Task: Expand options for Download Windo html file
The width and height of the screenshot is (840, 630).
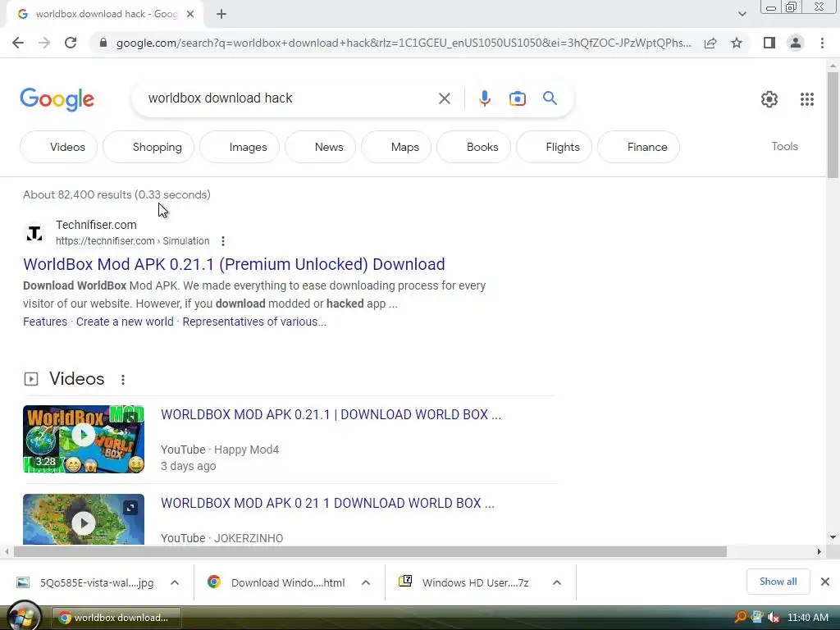Action: coord(366,582)
